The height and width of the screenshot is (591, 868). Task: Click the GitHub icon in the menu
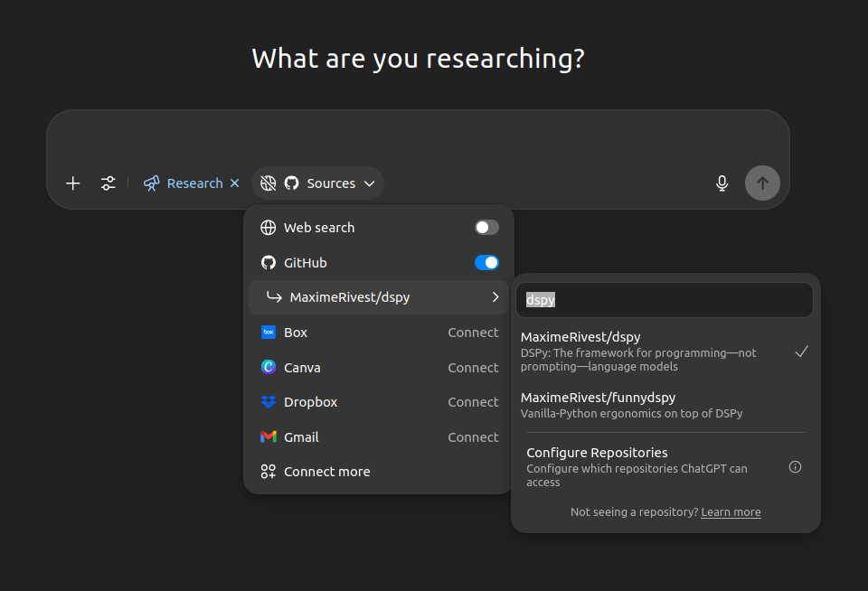coord(269,263)
